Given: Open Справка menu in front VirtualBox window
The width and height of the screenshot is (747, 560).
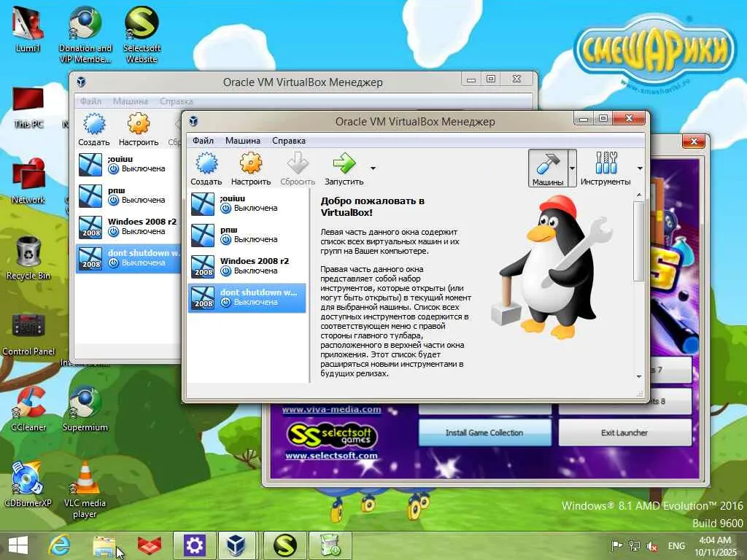Looking at the screenshot, I should (x=289, y=141).
